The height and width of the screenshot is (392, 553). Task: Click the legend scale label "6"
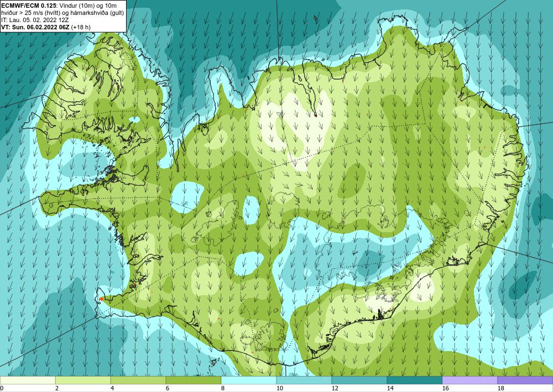coord(168,388)
